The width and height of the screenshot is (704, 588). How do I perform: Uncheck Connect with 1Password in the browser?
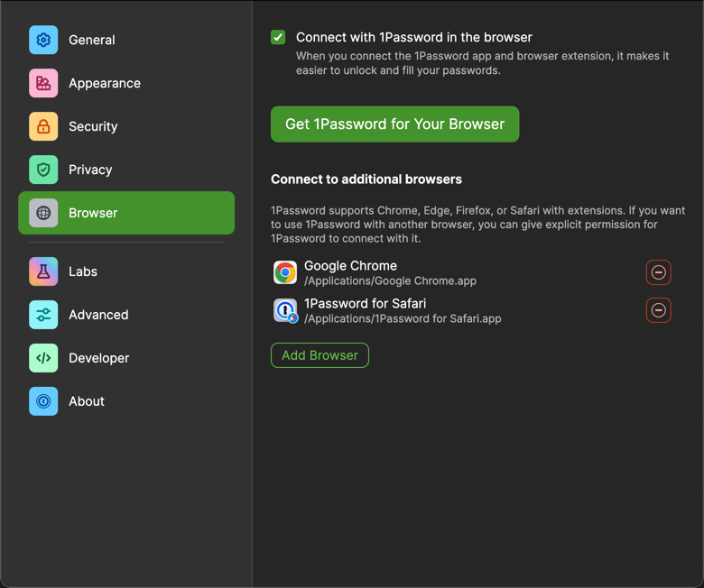coord(278,38)
